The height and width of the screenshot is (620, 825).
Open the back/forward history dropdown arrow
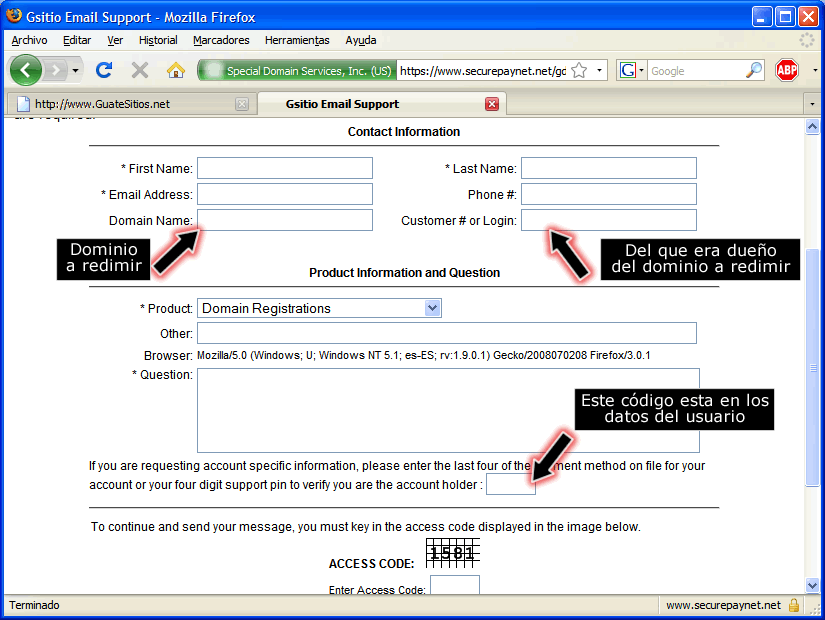tap(76, 70)
